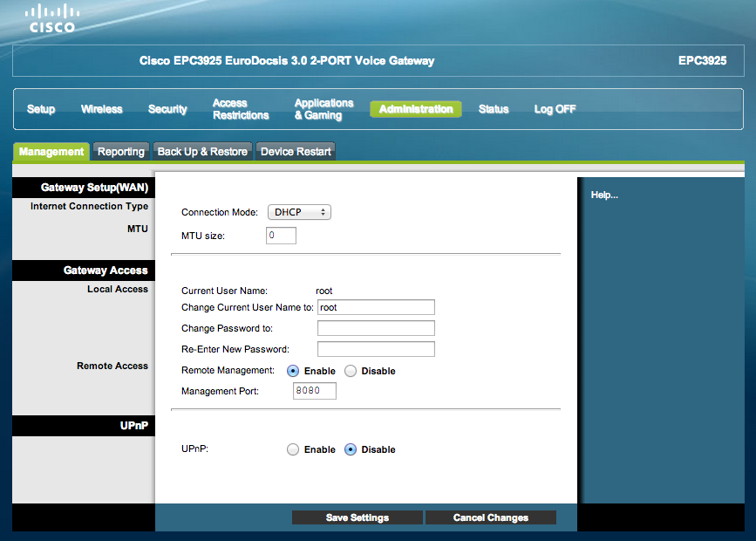Open Access Restrictions menu
The image size is (756, 541).
coord(241,109)
